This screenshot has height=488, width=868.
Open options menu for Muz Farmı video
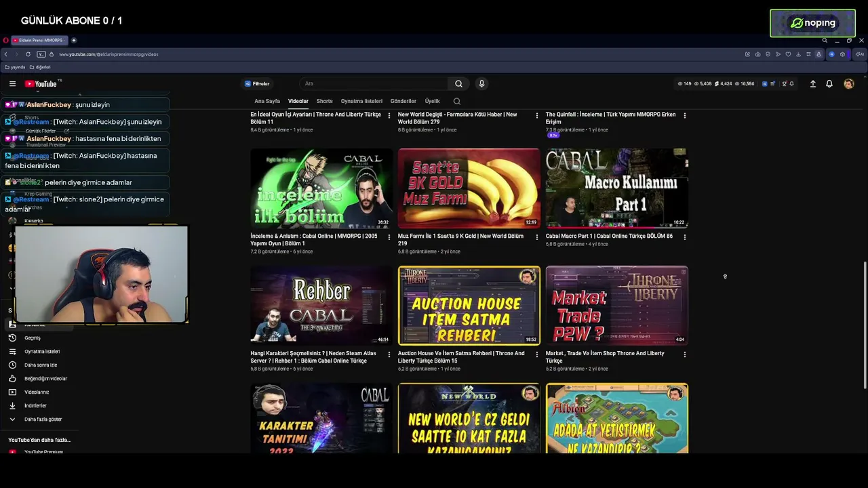point(536,237)
